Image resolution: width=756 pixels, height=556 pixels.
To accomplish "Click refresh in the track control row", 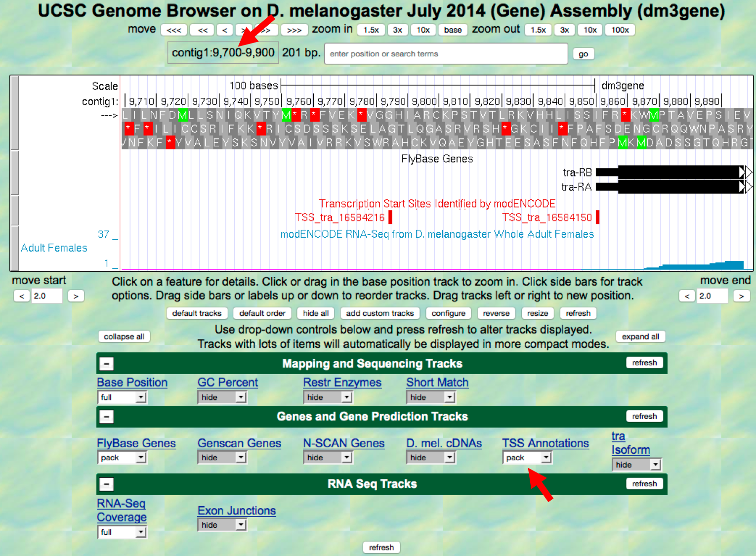I will click(578, 313).
